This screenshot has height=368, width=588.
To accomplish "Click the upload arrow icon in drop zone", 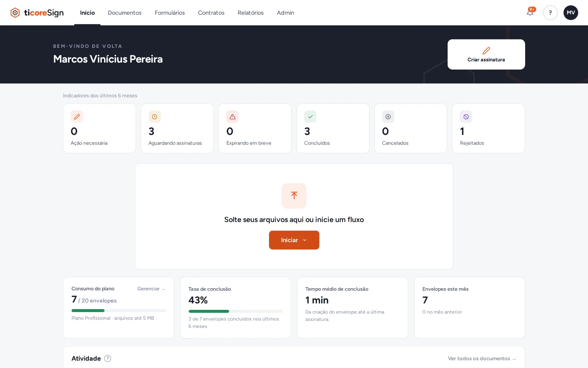I will coord(294,196).
